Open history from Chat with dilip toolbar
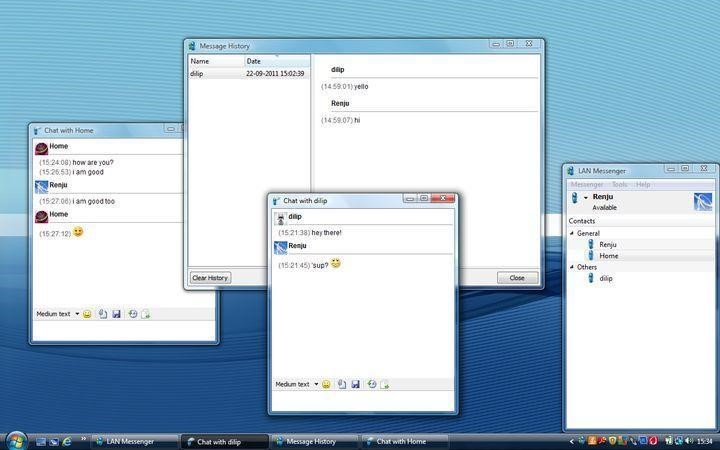720x450 pixels. [372, 384]
